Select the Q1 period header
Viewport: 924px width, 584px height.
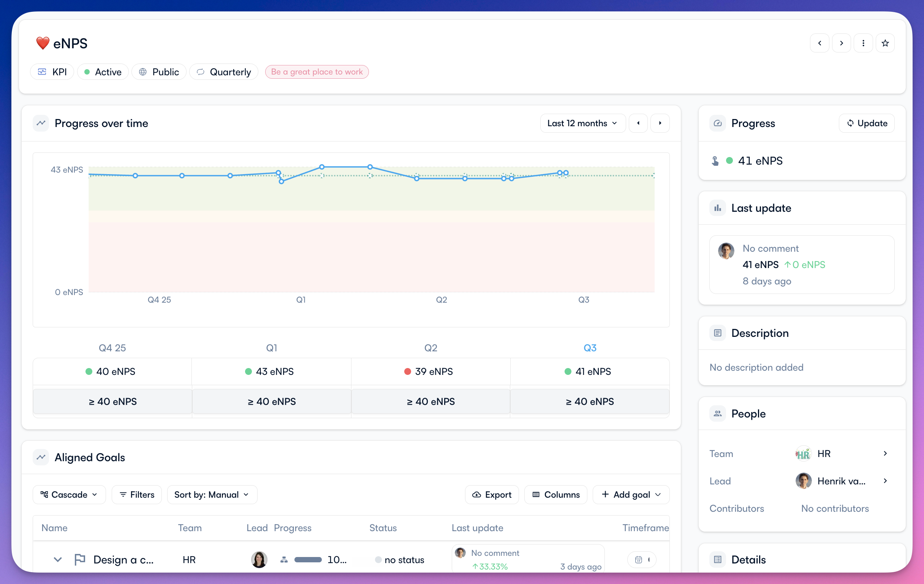point(271,348)
